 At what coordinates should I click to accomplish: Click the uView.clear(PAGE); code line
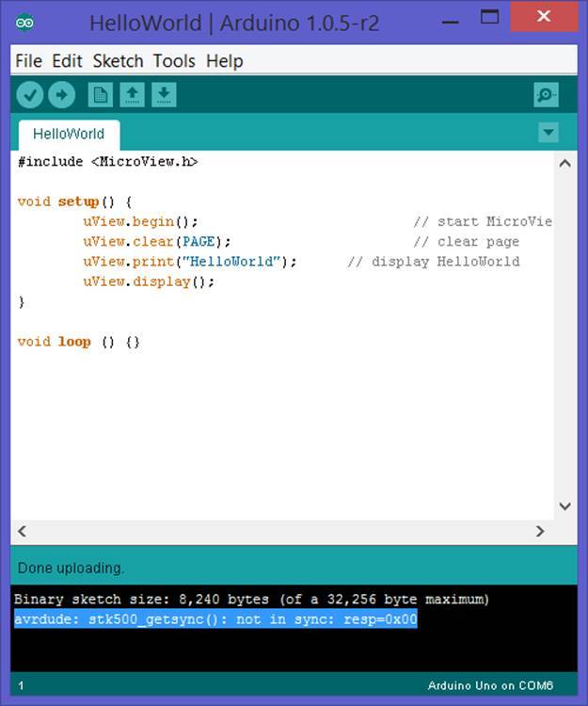click(156, 242)
